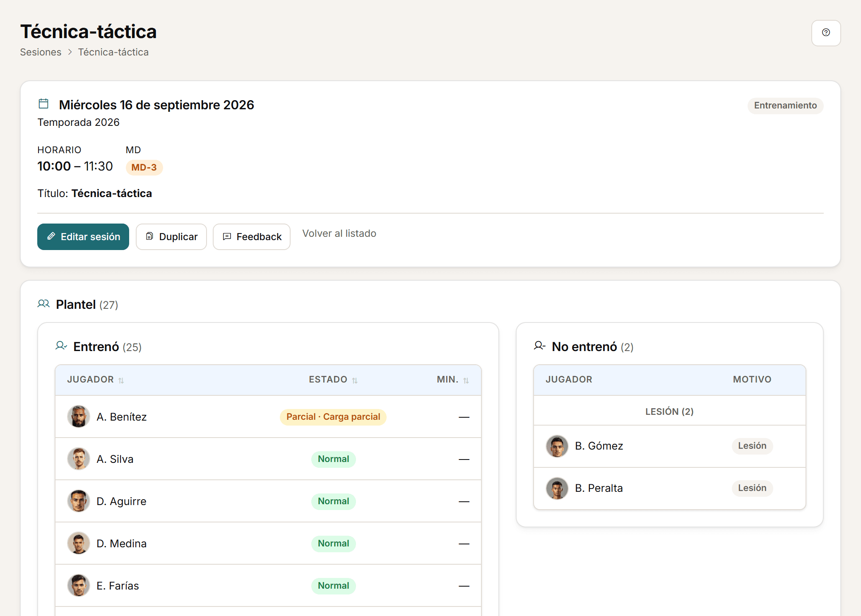Click the No entrenó user-minus icon
Image resolution: width=861 pixels, height=616 pixels.
click(x=540, y=346)
